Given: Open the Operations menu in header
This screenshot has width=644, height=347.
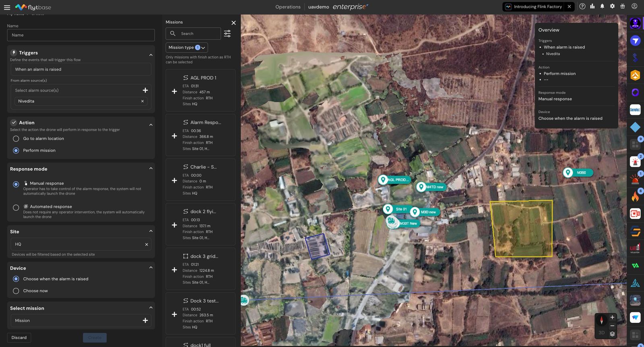Looking at the screenshot, I should [x=288, y=7].
